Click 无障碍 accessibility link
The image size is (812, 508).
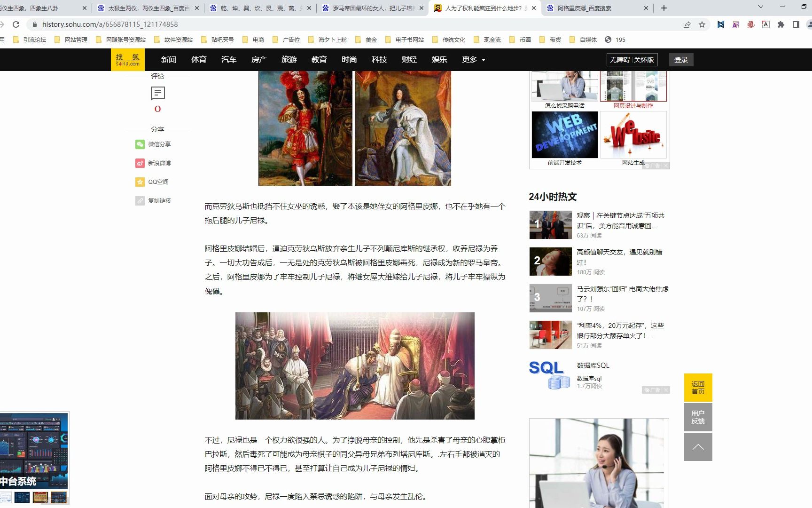coord(620,60)
